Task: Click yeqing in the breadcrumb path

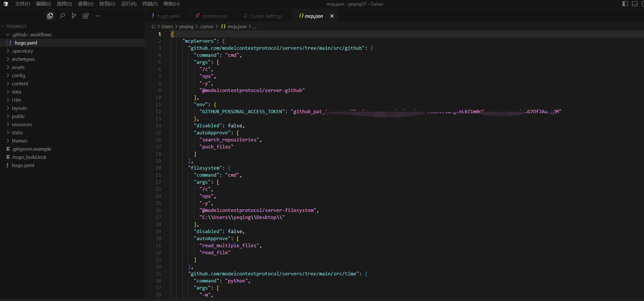Action: [186, 27]
